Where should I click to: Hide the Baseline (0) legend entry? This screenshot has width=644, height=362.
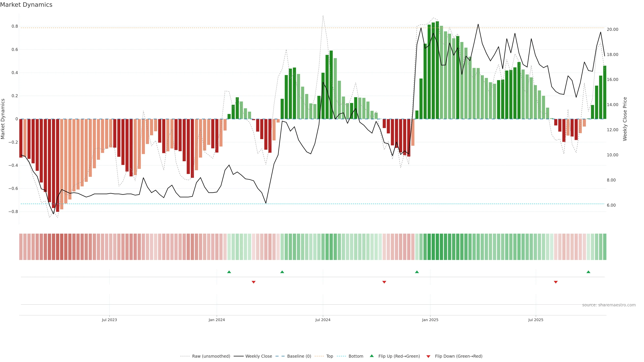[x=299, y=356]
